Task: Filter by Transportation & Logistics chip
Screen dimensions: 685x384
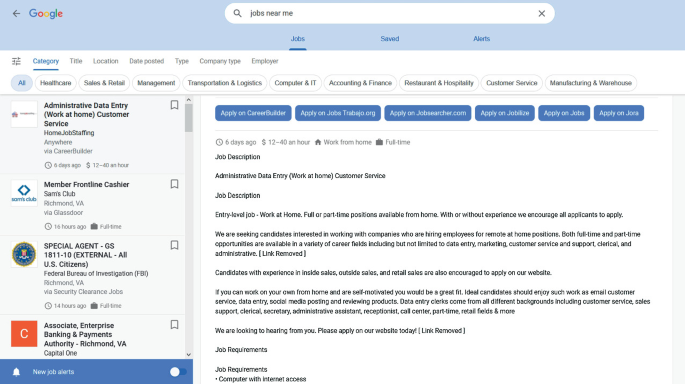Action: click(225, 83)
